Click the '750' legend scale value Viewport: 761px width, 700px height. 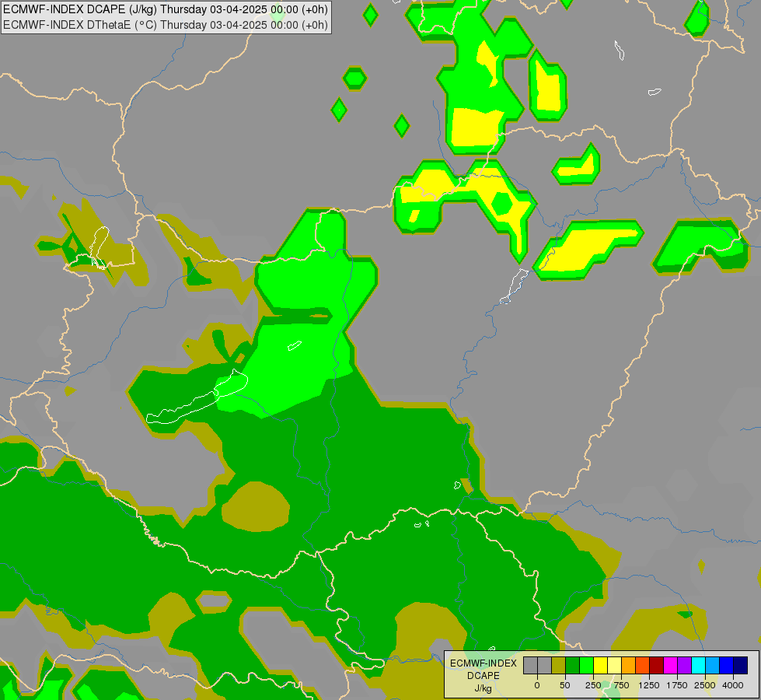[621, 685]
